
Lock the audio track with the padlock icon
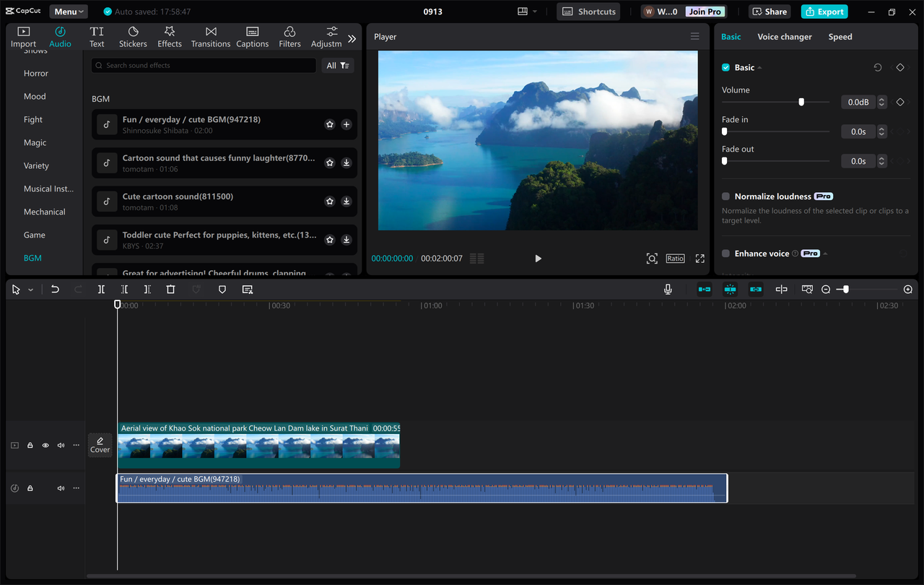point(30,487)
